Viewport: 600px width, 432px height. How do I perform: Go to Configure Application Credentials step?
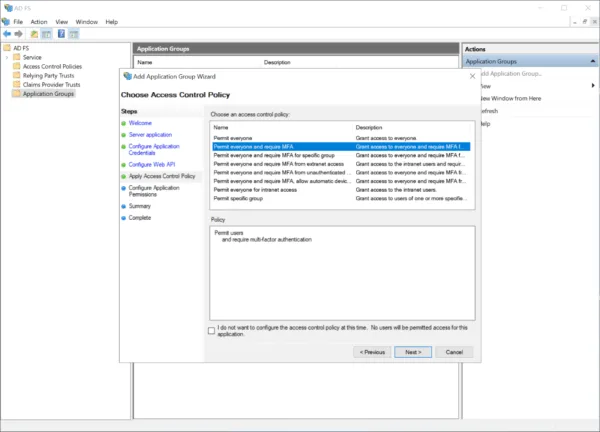(154, 149)
